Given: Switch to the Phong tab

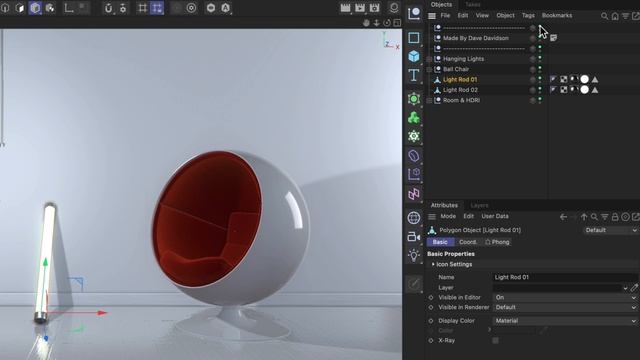Looking at the screenshot, I should point(498,242).
